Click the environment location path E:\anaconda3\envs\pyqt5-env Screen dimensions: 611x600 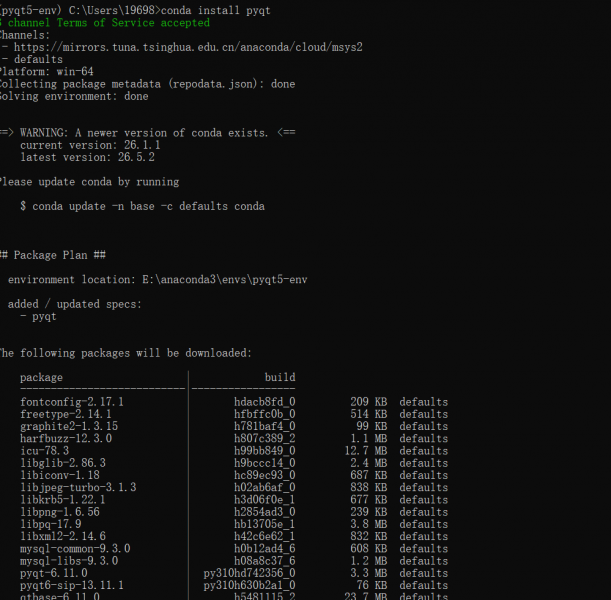(x=225, y=280)
